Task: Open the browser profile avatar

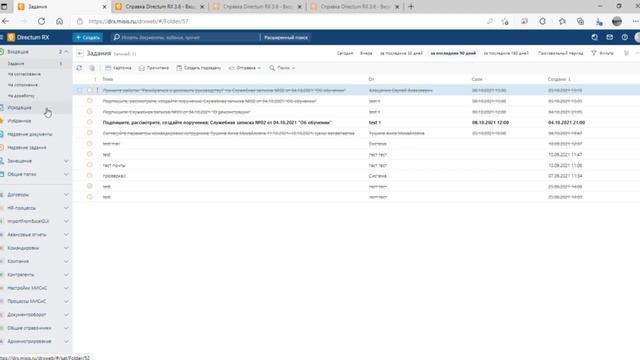Action: pyautogui.click(x=617, y=21)
